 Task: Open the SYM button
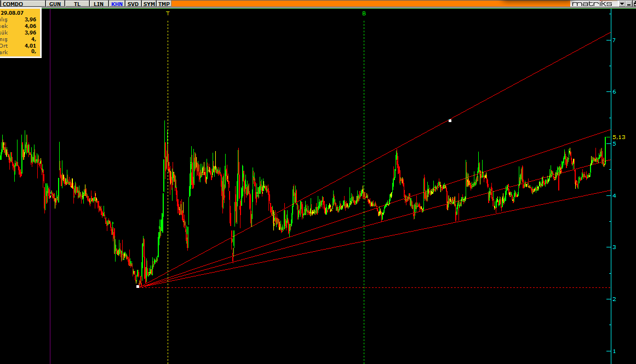(x=149, y=4)
